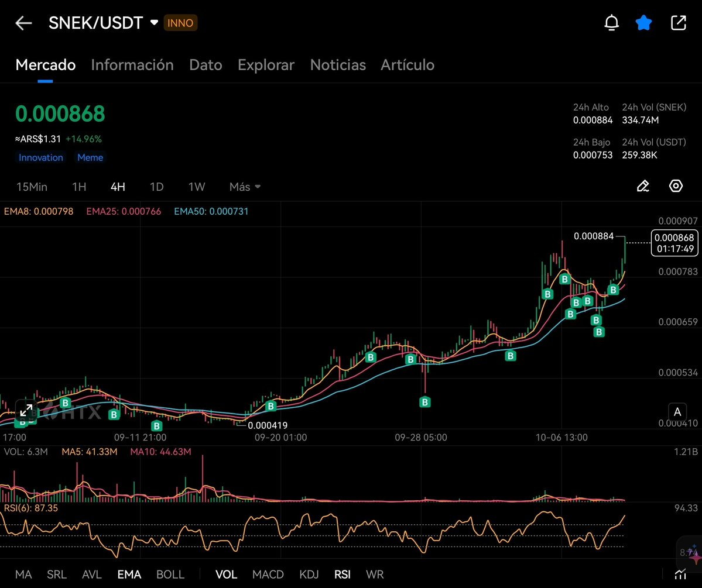Toggle the MA indicator
This screenshot has width=702, height=588.
pos(23,574)
